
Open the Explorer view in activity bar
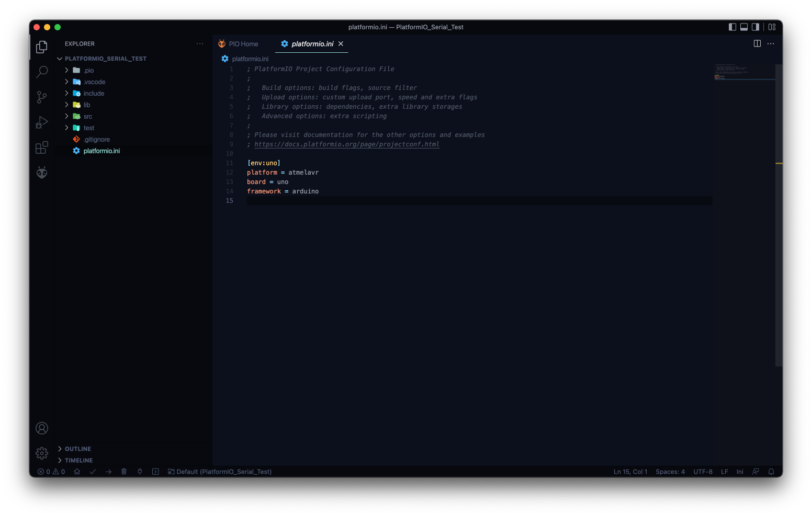tap(42, 47)
